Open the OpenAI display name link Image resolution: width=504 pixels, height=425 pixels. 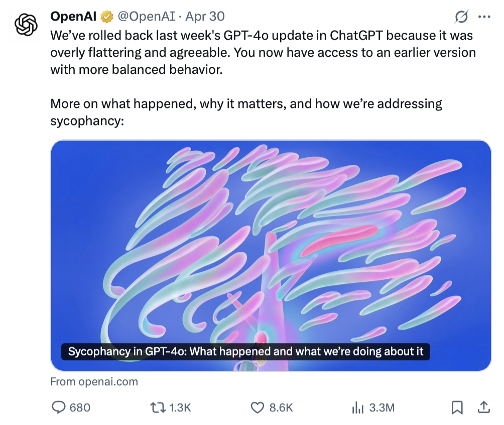(73, 17)
